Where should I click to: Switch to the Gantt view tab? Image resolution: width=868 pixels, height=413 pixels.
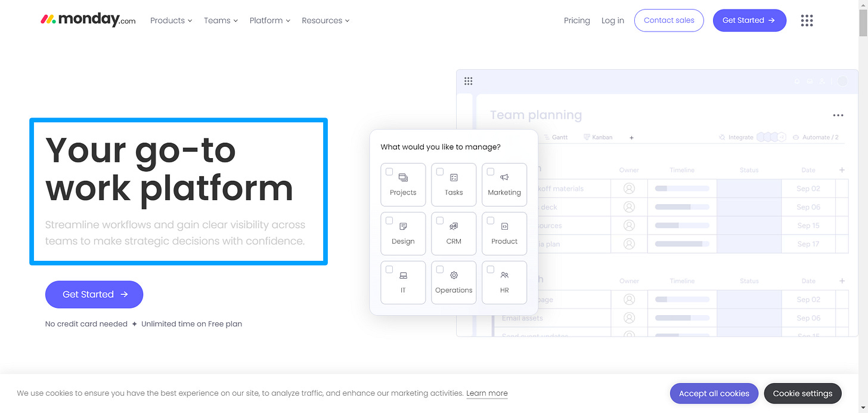click(x=556, y=137)
